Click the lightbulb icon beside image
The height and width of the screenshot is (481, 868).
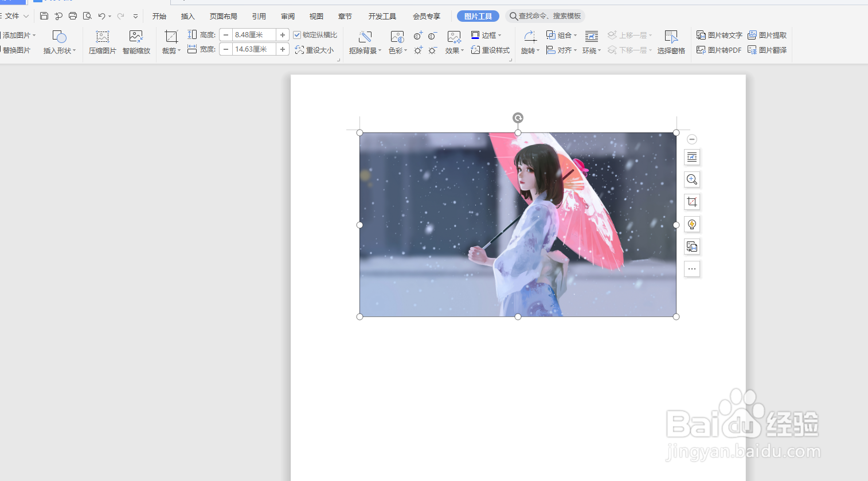pos(692,224)
